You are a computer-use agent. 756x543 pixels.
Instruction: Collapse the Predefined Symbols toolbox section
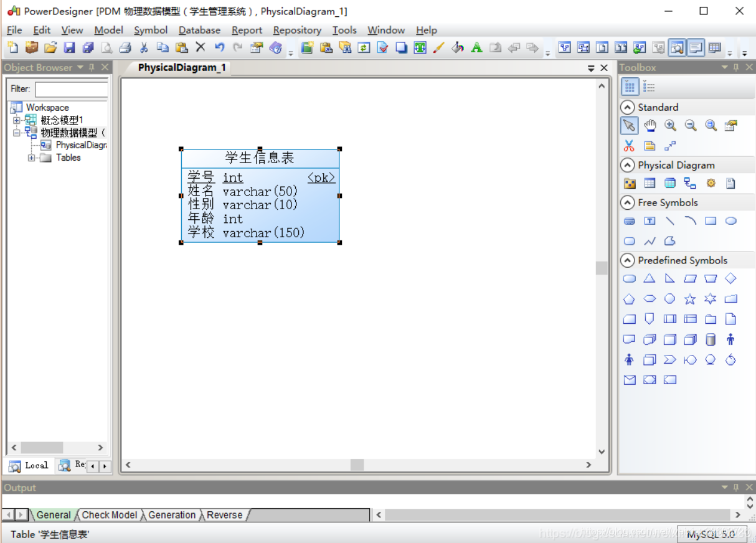click(x=628, y=260)
